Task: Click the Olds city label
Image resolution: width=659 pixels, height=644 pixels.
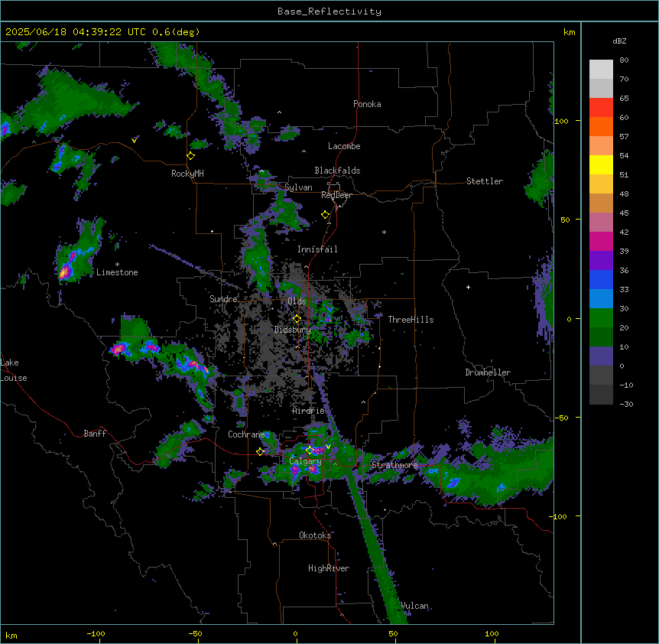Action: click(x=297, y=301)
